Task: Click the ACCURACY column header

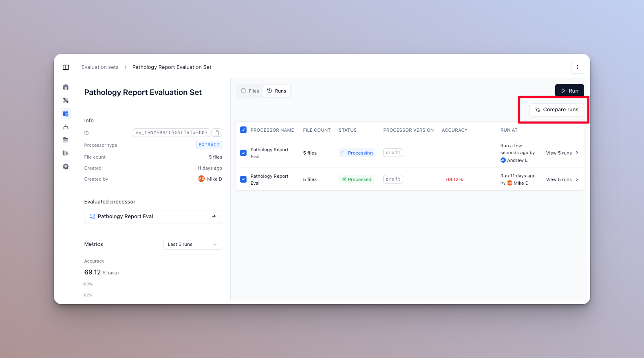Action: coord(454,130)
